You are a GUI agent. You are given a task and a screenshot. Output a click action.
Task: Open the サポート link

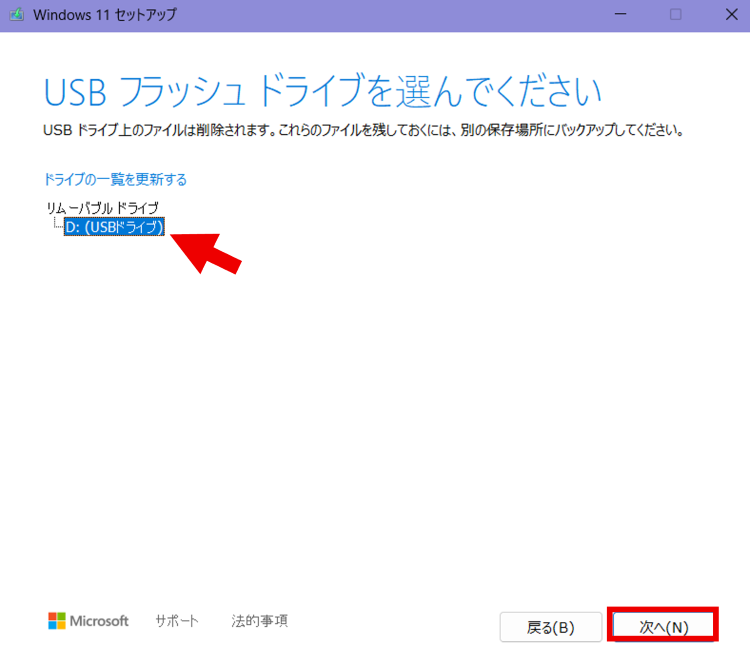pyautogui.click(x=176, y=621)
